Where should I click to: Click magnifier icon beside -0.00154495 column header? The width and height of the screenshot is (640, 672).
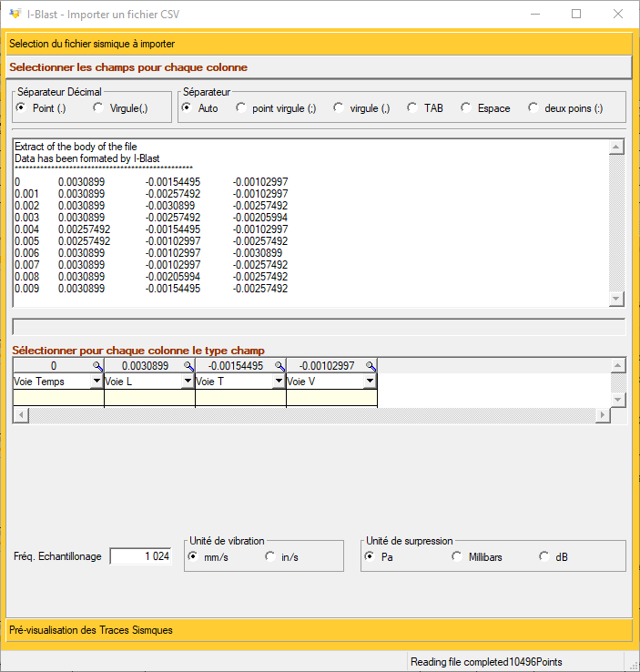tap(279, 366)
